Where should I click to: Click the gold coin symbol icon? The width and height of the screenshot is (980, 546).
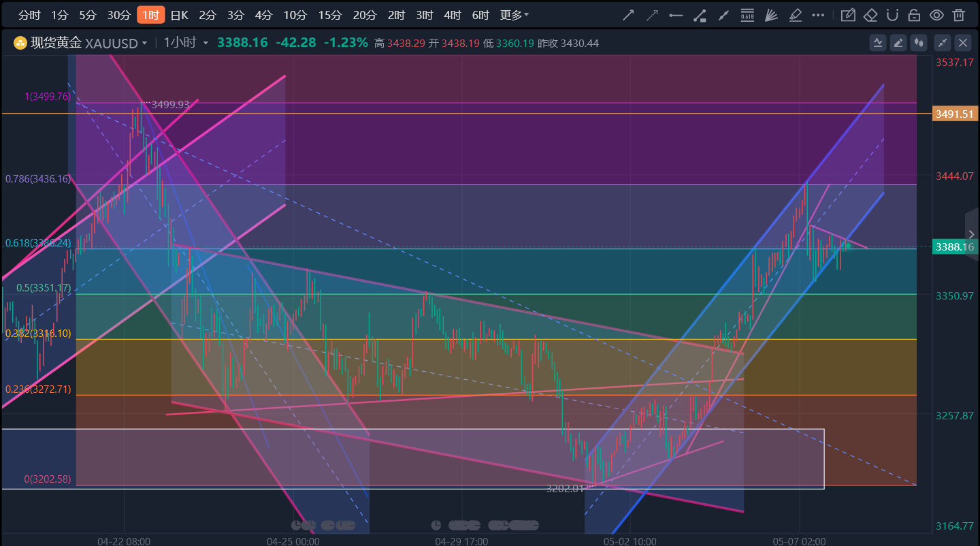click(20, 43)
